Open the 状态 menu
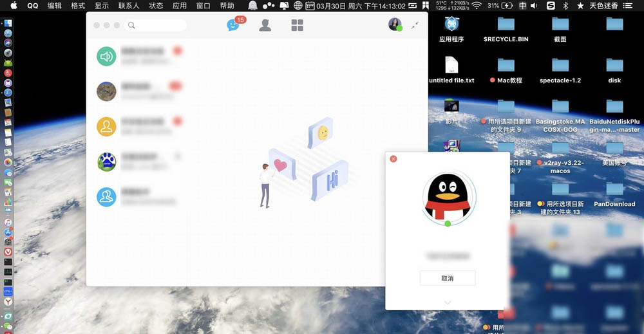The width and height of the screenshot is (644, 334). [156, 6]
